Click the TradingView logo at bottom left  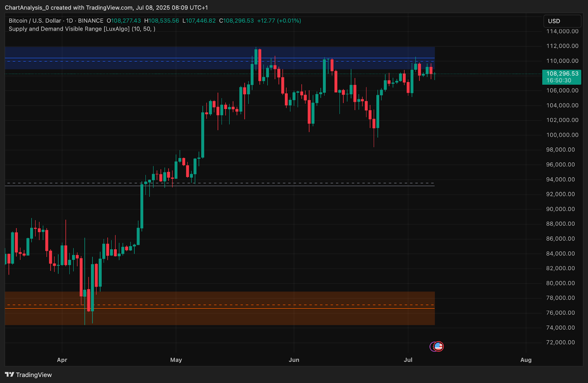(28, 375)
